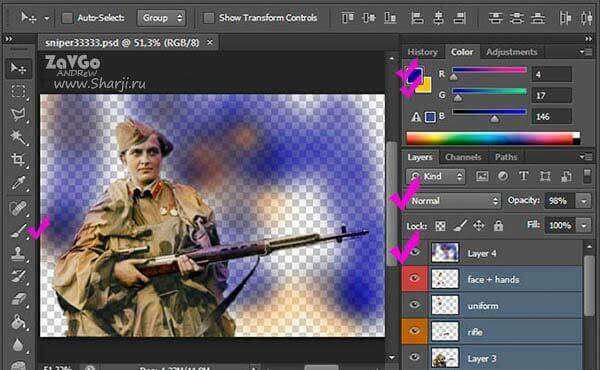The image size is (600, 370).
Task: Toggle visibility of face + hands layer
Action: tap(414, 279)
